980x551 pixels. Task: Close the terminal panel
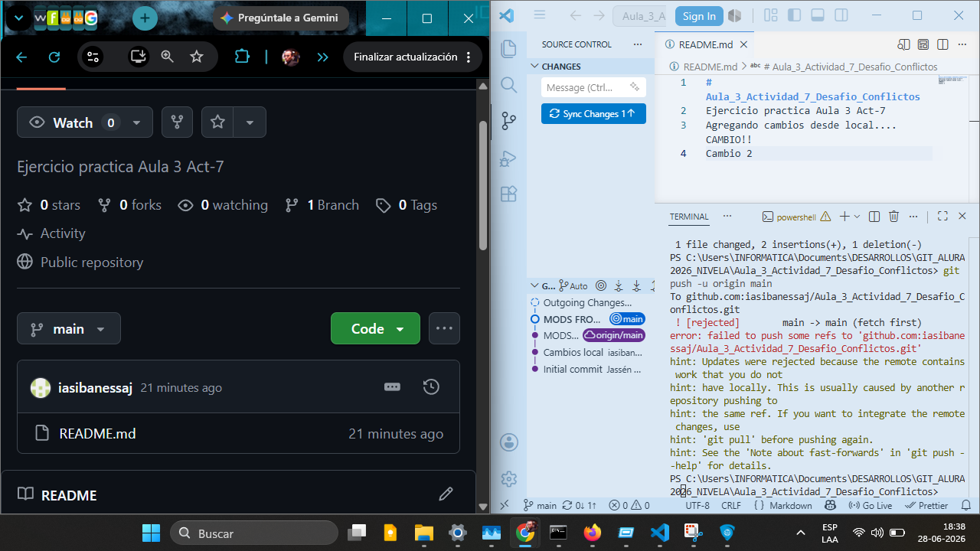962,217
